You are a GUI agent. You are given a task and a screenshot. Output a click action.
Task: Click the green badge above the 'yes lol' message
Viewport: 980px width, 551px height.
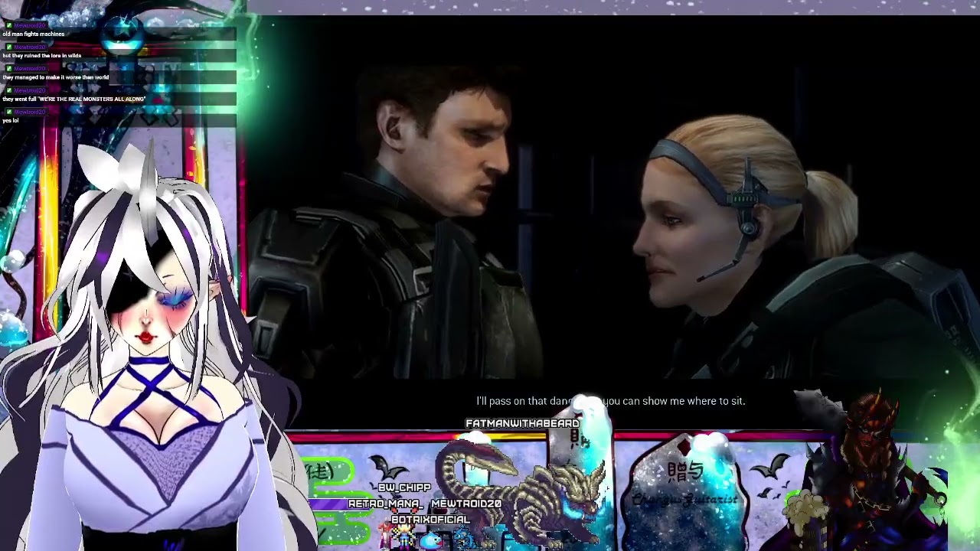8,111
